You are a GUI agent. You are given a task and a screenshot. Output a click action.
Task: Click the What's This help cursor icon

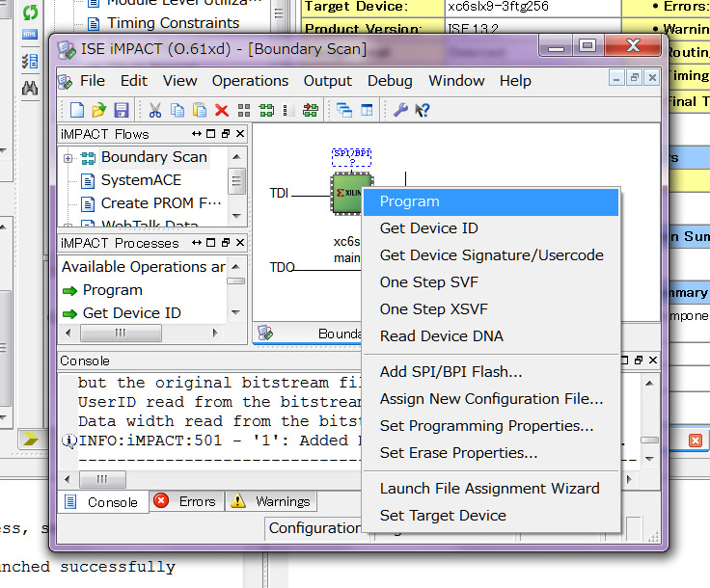[x=423, y=110]
